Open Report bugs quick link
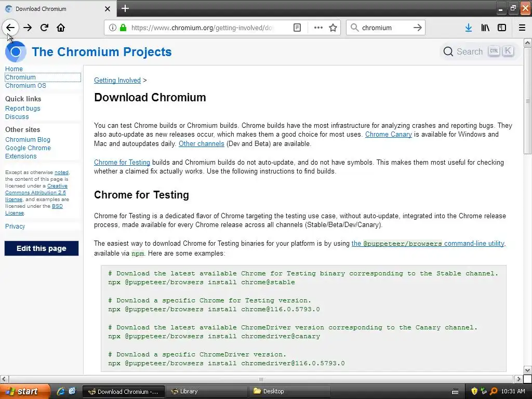The image size is (532, 399). (22, 108)
